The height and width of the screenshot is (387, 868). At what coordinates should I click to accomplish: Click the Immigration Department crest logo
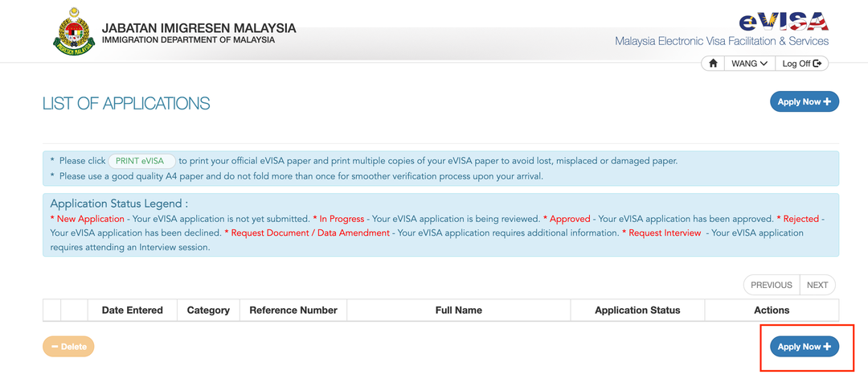click(x=74, y=32)
